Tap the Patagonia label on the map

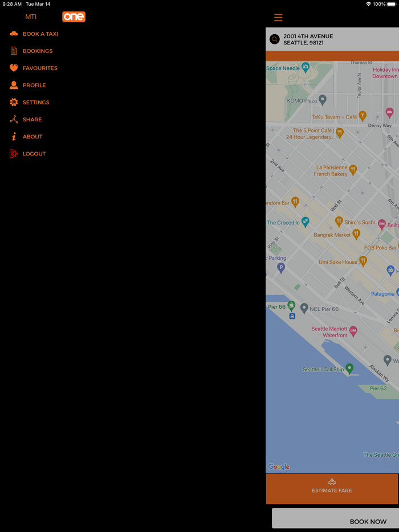[x=382, y=294]
